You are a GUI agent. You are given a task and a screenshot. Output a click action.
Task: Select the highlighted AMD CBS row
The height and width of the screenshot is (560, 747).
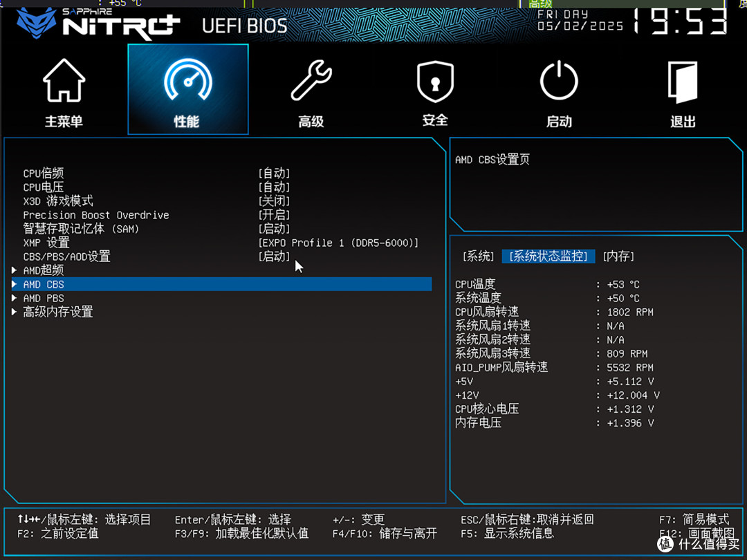[x=221, y=284]
